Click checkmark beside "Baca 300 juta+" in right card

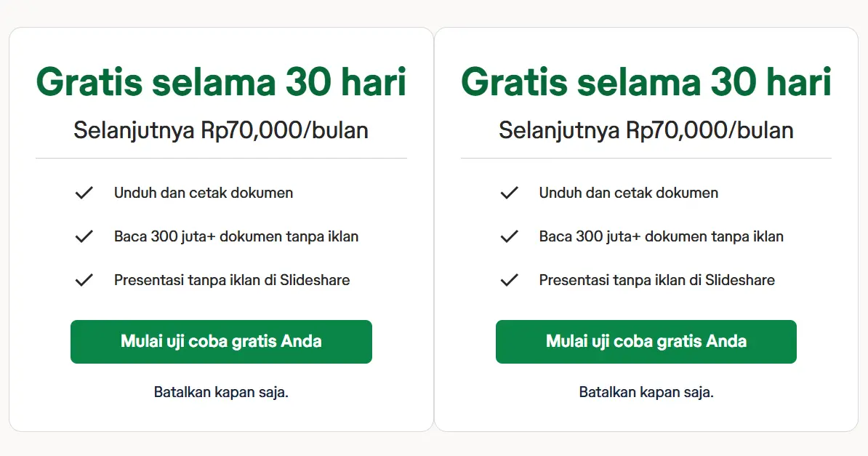(509, 236)
